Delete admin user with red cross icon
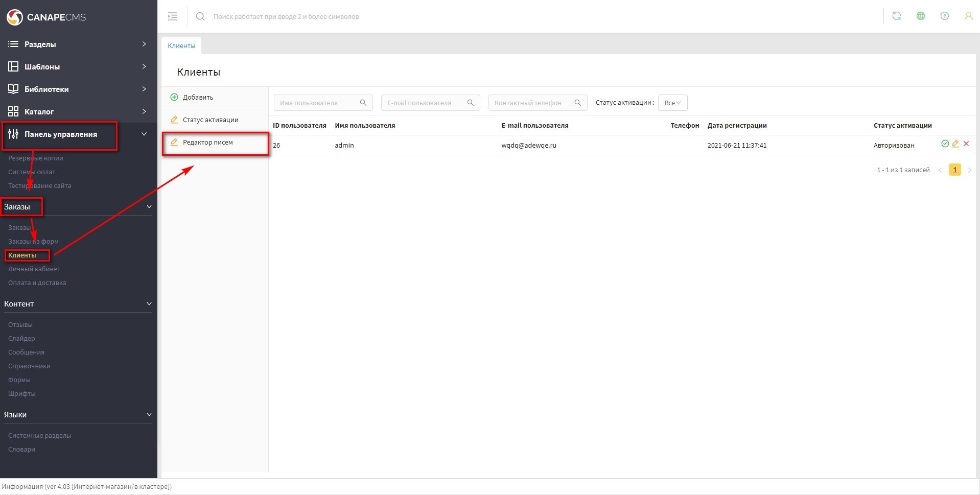This screenshot has width=980, height=495. pos(966,144)
